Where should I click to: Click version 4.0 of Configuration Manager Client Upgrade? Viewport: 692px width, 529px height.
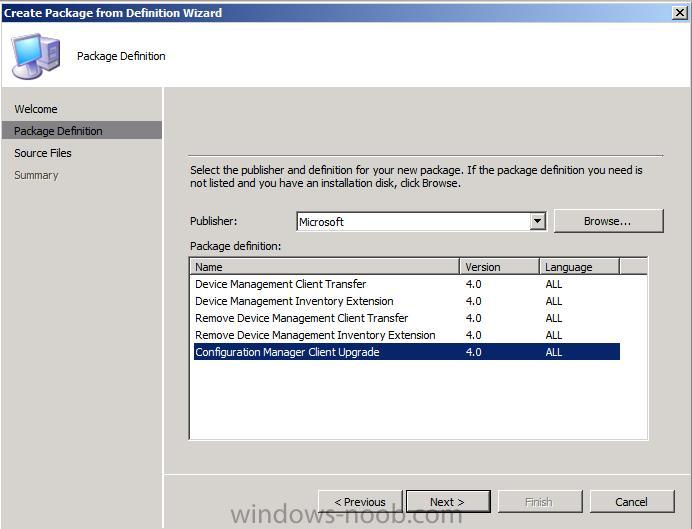[x=474, y=352]
